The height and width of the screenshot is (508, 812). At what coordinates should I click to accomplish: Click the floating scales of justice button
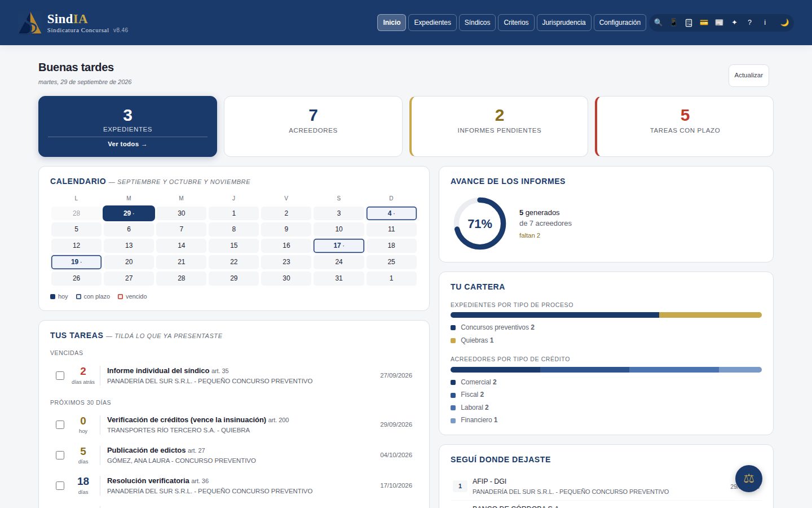point(749,479)
